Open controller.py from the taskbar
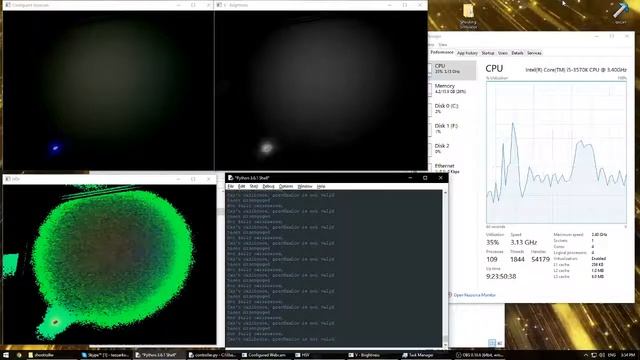Viewport: 640px width, 360px height. (x=212, y=355)
